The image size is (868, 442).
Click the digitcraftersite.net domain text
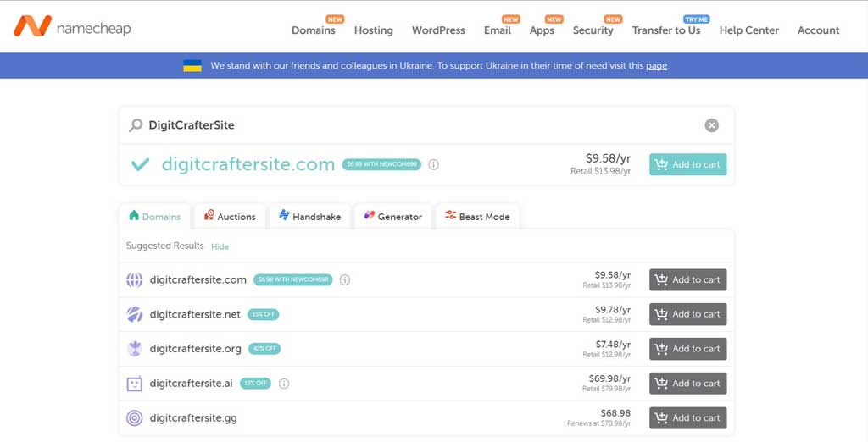[x=195, y=314]
